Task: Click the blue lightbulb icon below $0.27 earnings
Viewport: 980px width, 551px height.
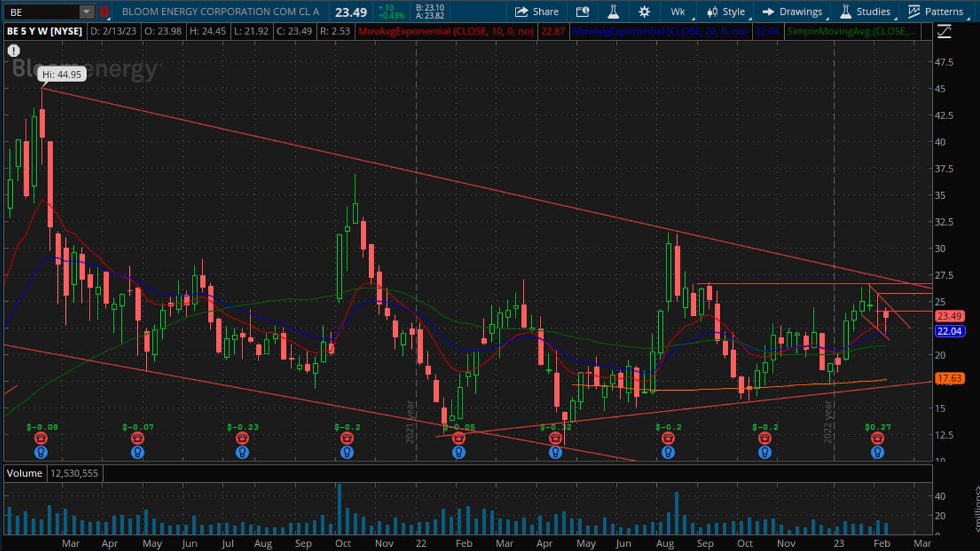Action: pos(877,453)
